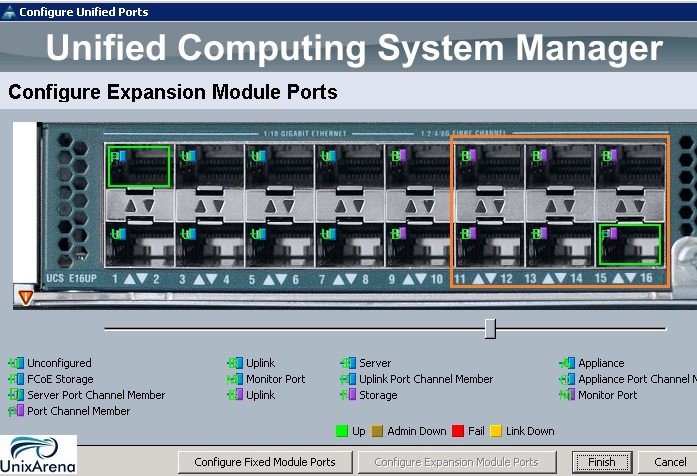Select unconfigured port 4 in the bottom row
This screenshot has width=697, height=476.
point(209,244)
